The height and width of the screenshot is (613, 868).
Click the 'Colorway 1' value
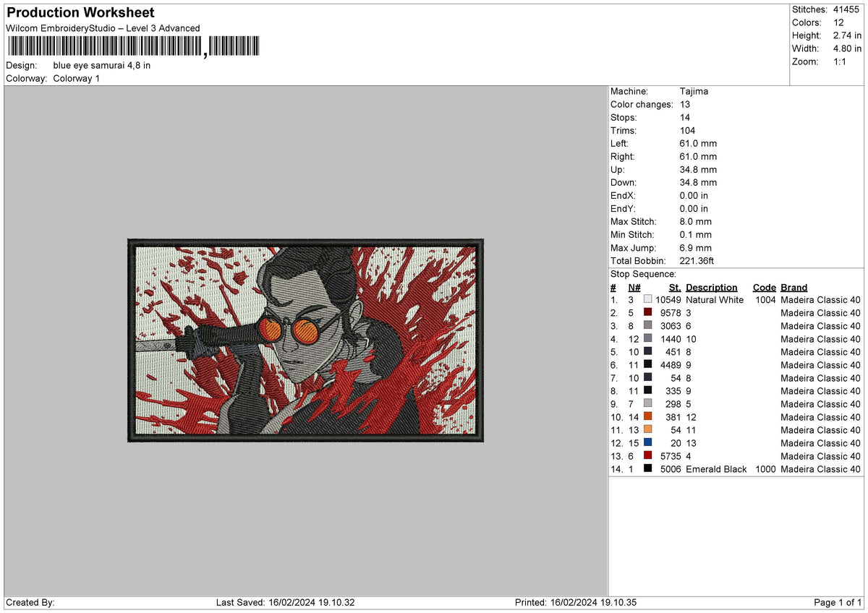tap(77, 78)
